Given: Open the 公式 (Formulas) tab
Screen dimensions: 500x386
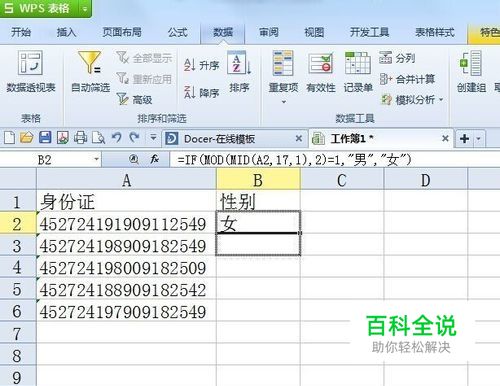Looking at the screenshot, I should (177, 32).
